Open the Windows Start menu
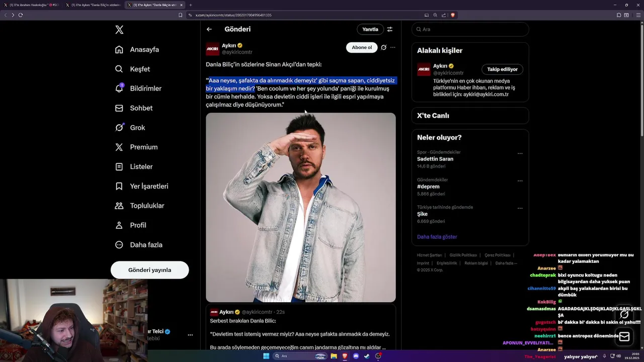Image resolution: width=644 pixels, height=362 pixels. point(266,356)
